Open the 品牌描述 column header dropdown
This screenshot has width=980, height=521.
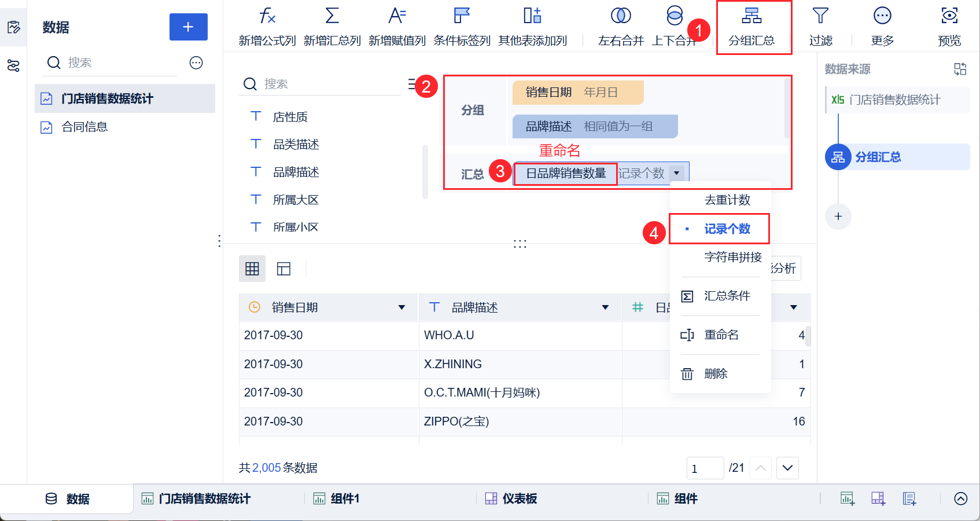point(605,307)
